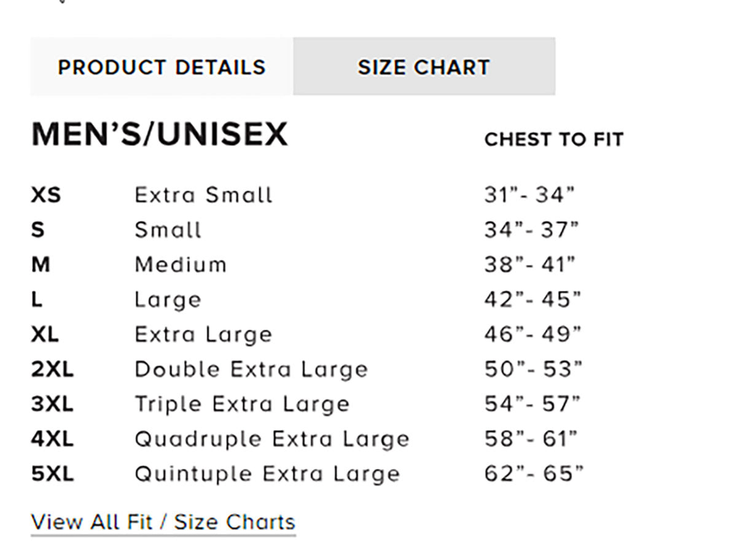Select the 3XL size abbreviation
This screenshot has width=737, height=560.
tap(52, 404)
